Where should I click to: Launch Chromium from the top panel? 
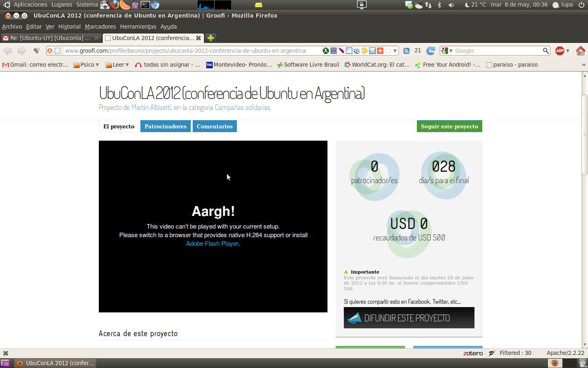(x=155, y=5)
